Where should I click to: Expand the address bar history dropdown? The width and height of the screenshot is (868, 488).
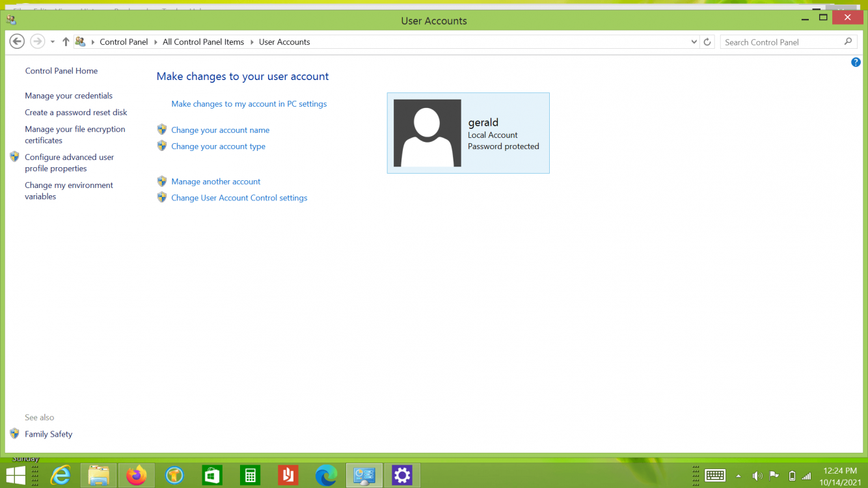pos(694,42)
